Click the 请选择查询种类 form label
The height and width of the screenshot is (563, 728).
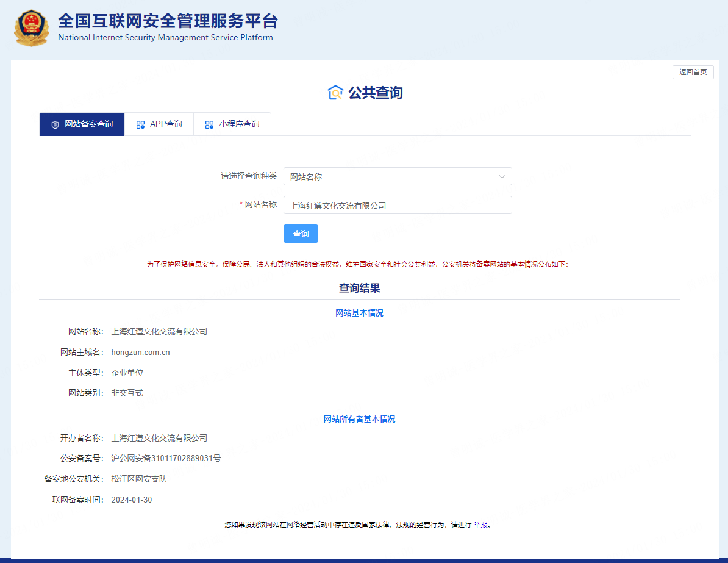click(x=249, y=176)
